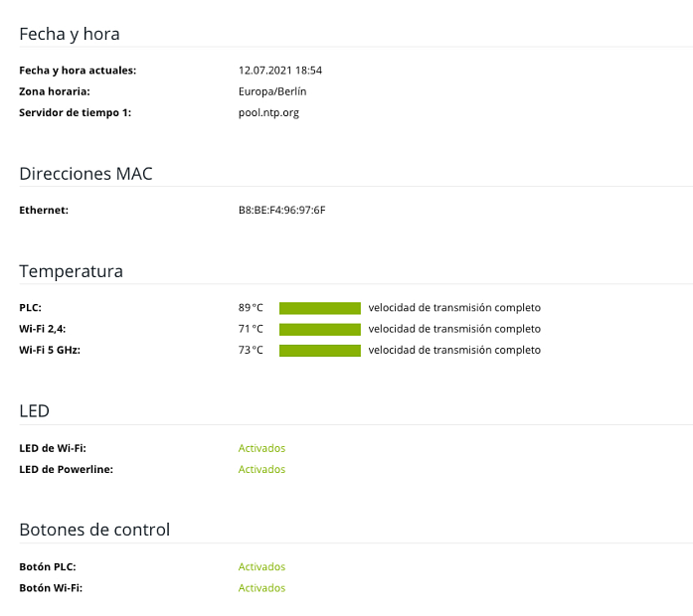Open the Botón PLC Activados link
This screenshot has width=693, height=616.
(261, 566)
